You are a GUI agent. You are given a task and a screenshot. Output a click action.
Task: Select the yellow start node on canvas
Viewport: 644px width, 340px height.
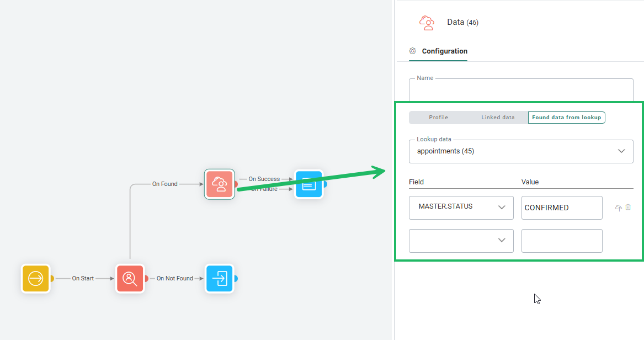(36, 278)
